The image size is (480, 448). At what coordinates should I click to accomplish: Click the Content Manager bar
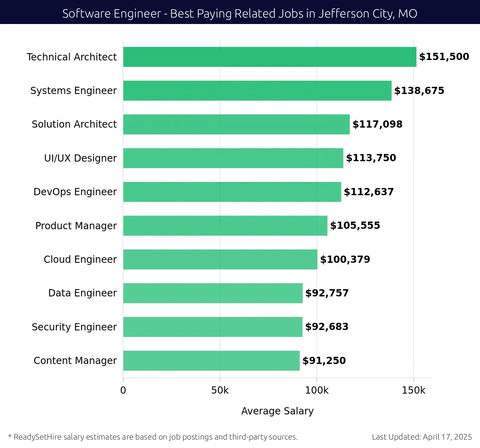[211, 360]
